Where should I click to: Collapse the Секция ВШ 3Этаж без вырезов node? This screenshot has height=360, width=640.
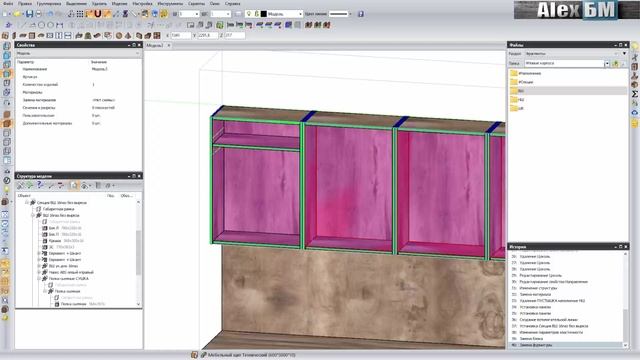pos(27,202)
